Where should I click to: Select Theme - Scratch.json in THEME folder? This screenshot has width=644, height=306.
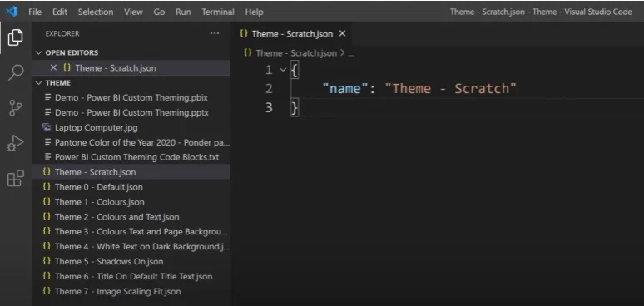pyautogui.click(x=131, y=172)
